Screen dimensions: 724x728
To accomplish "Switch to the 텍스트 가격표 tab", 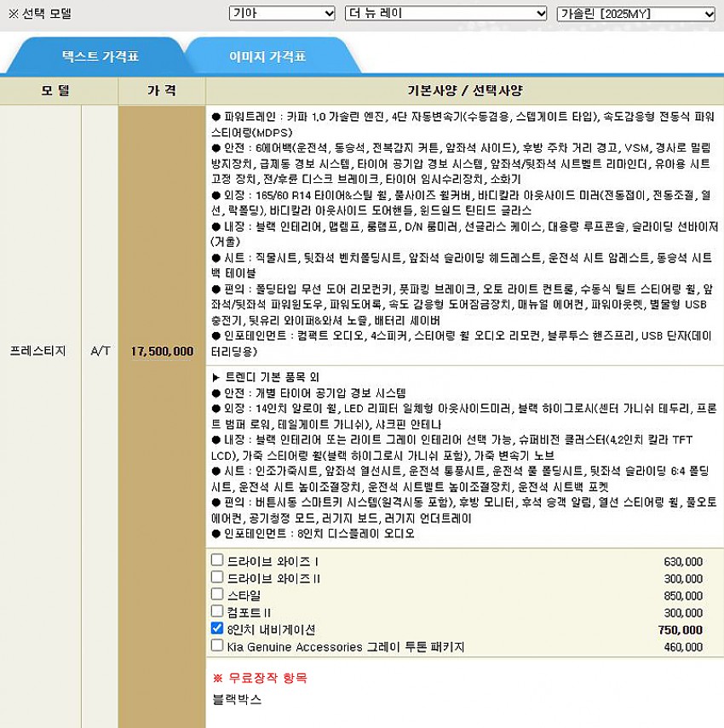I will (x=100, y=57).
